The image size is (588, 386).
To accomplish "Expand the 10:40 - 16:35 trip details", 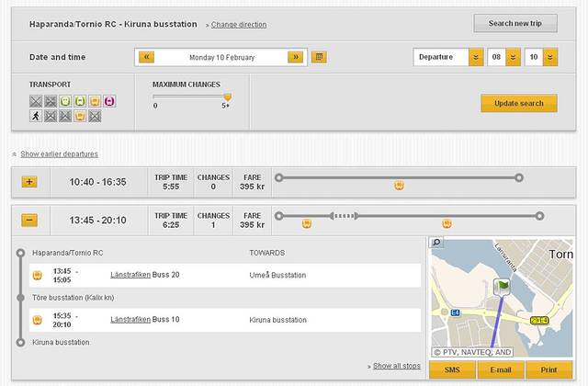I will click(x=29, y=182).
